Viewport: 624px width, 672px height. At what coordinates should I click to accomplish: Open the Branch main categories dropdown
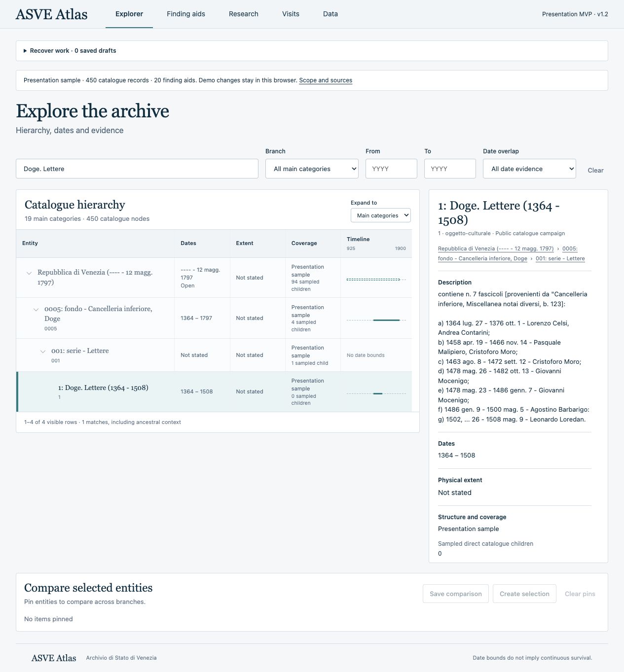tap(312, 169)
